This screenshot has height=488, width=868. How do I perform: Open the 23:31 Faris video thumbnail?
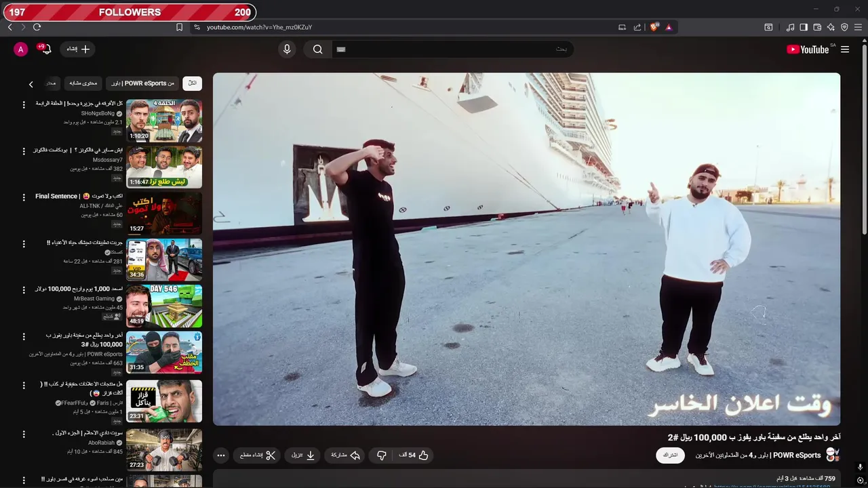pyautogui.click(x=164, y=401)
